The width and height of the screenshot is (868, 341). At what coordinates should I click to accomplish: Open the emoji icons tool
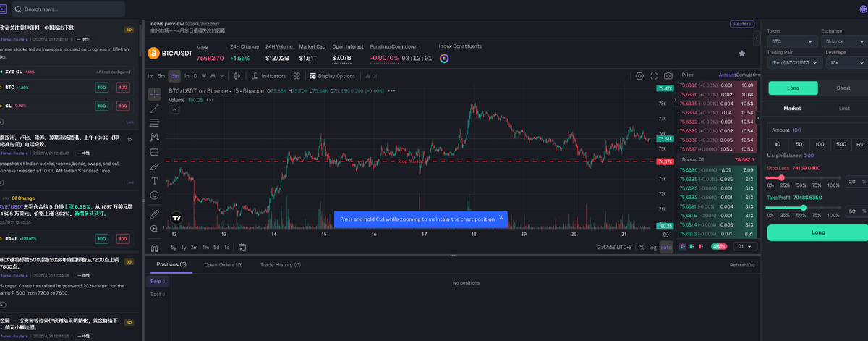click(155, 195)
